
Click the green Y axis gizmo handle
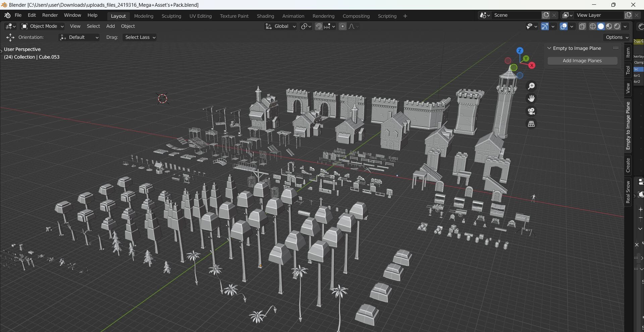coord(526,59)
